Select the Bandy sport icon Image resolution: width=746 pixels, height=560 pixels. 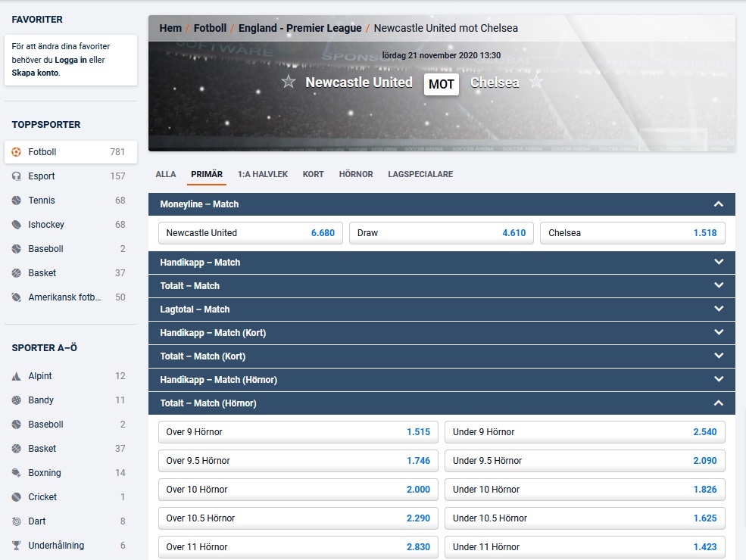click(16, 400)
